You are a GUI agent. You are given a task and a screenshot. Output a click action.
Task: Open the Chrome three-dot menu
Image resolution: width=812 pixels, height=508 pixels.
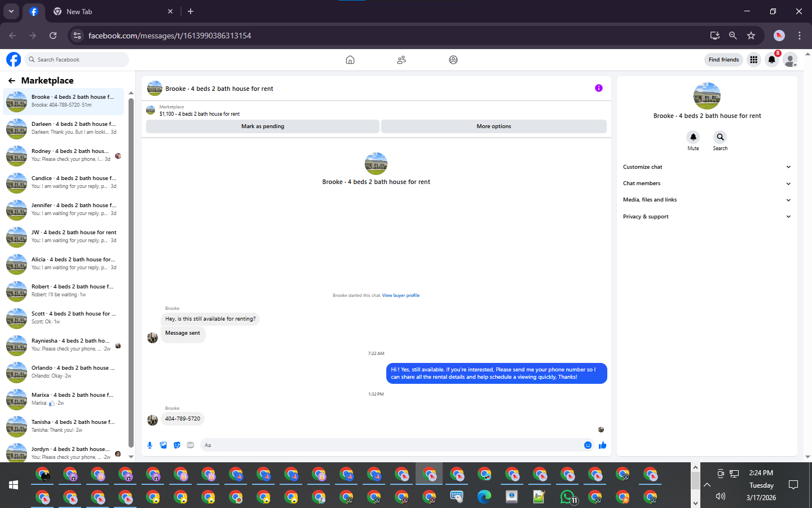coord(800,36)
